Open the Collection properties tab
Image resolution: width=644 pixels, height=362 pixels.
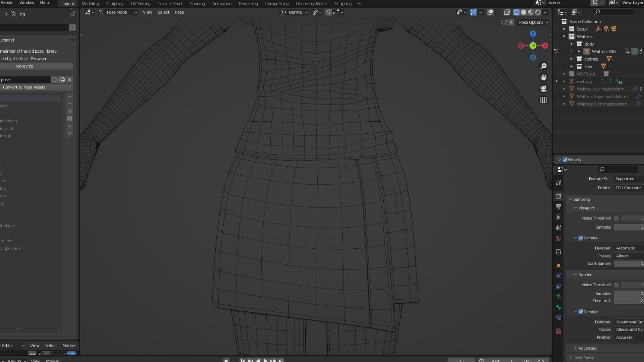coord(558,252)
